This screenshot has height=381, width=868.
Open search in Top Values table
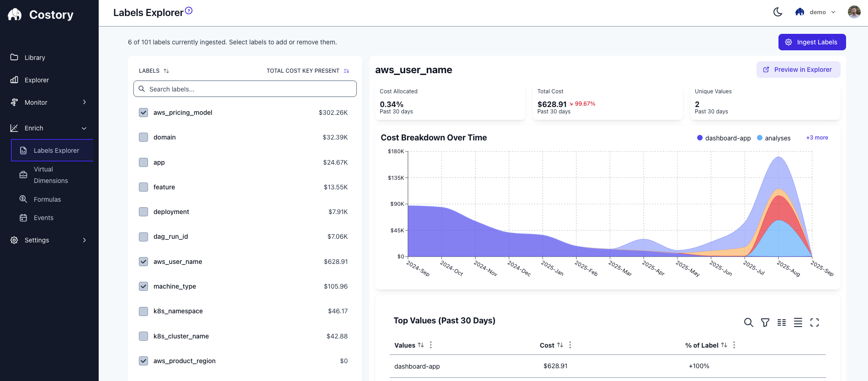748,322
